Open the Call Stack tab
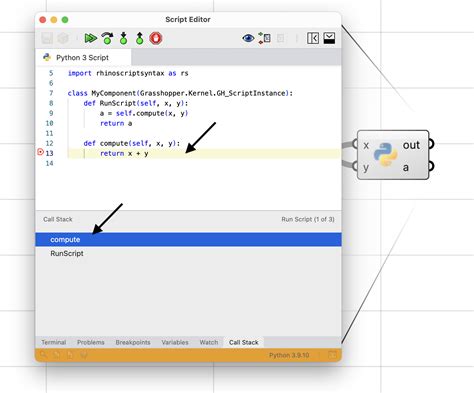This screenshot has width=474, height=393. 244,342
